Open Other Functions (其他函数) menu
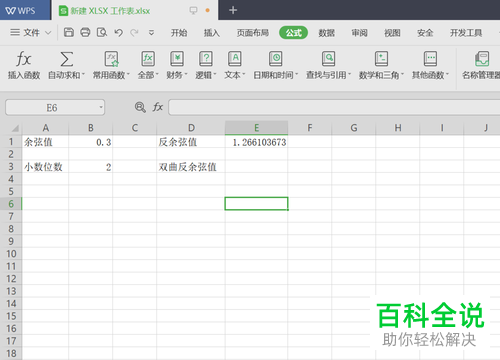The image size is (500, 360). pyautogui.click(x=430, y=65)
